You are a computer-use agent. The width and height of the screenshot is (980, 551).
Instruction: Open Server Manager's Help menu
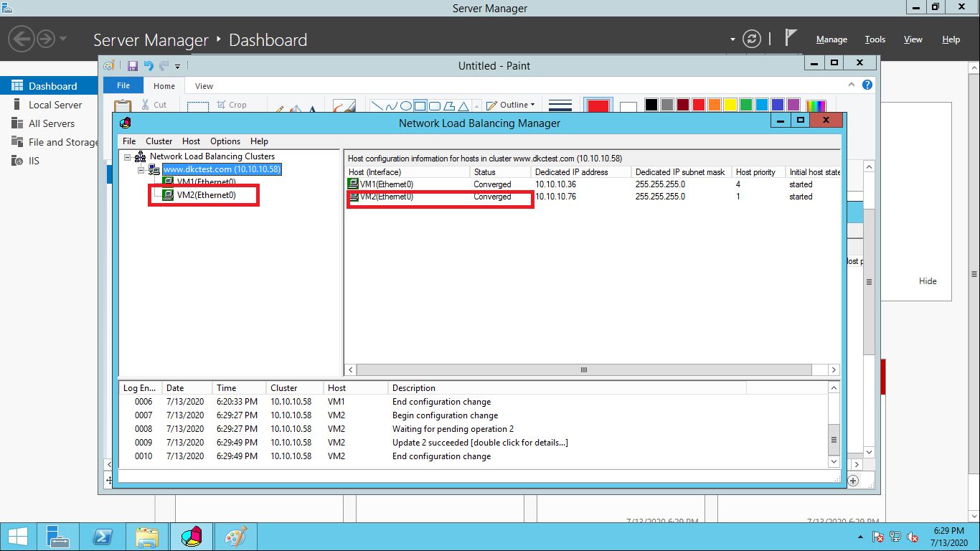click(951, 39)
